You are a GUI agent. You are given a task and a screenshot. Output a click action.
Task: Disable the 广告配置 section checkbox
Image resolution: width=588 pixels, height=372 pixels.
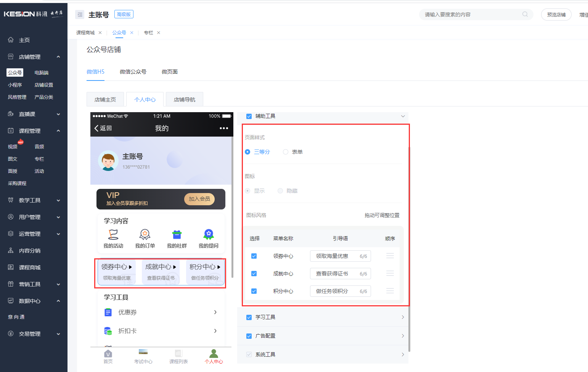pyautogui.click(x=249, y=336)
